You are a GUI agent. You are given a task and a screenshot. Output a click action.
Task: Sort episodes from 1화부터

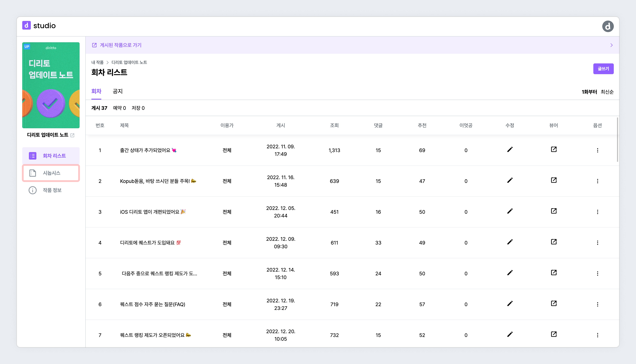[589, 92]
